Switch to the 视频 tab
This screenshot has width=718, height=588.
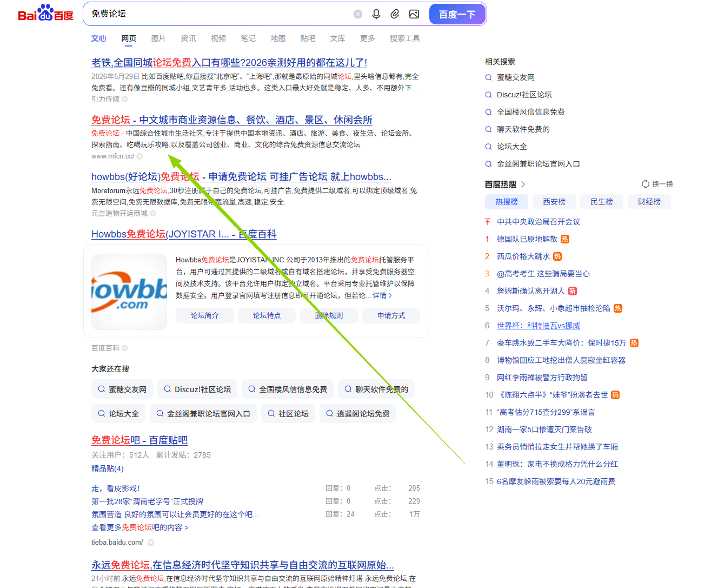click(x=218, y=38)
